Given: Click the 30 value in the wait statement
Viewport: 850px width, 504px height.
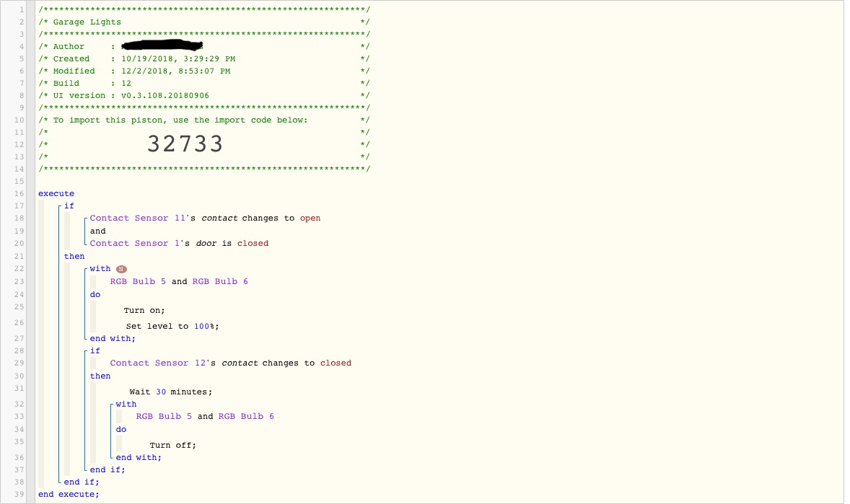Looking at the screenshot, I should pos(161,392).
